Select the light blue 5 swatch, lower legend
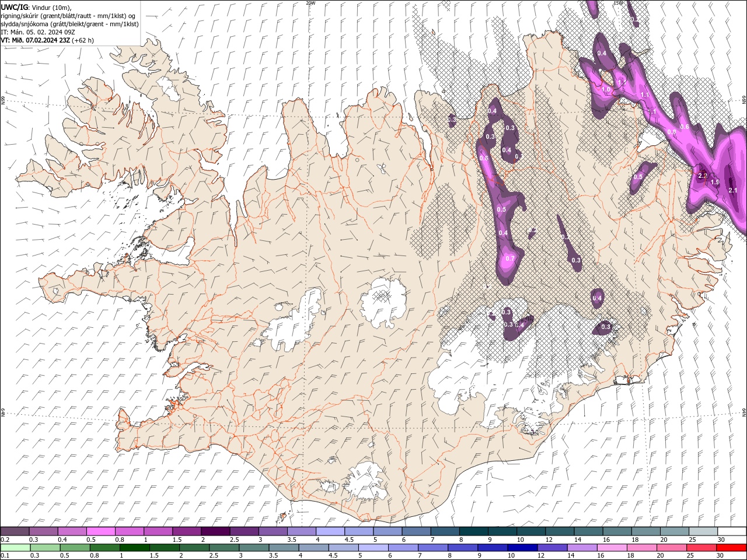This screenshot has width=747, height=560. pos(373,548)
